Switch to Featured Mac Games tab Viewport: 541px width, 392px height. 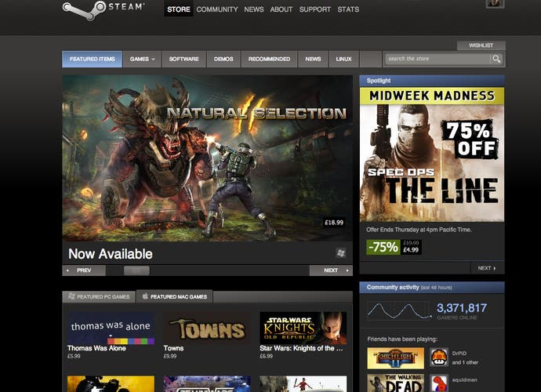click(x=175, y=296)
